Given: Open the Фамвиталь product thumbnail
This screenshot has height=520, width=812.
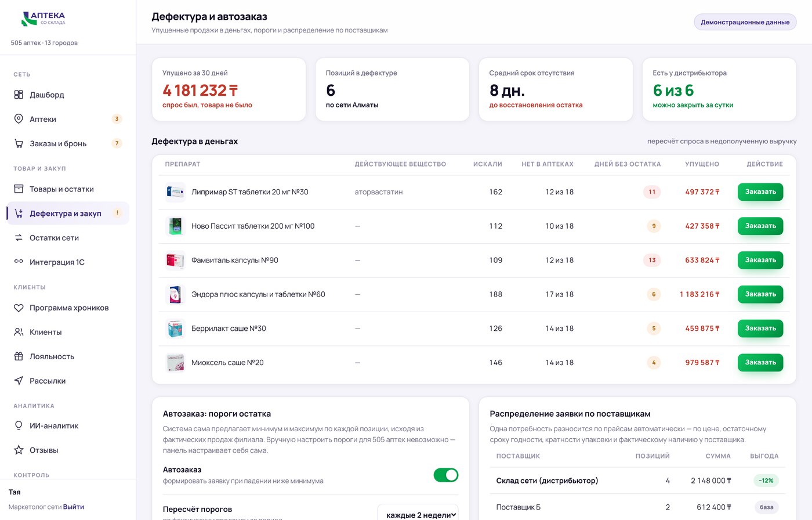Looking at the screenshot, I should pos(175,261).
